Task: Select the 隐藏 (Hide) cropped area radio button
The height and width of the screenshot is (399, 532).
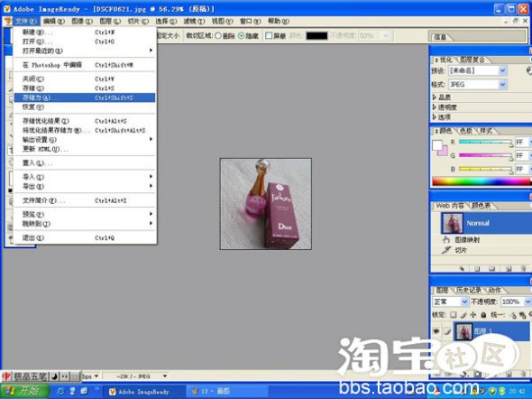Action: point(242,35)
